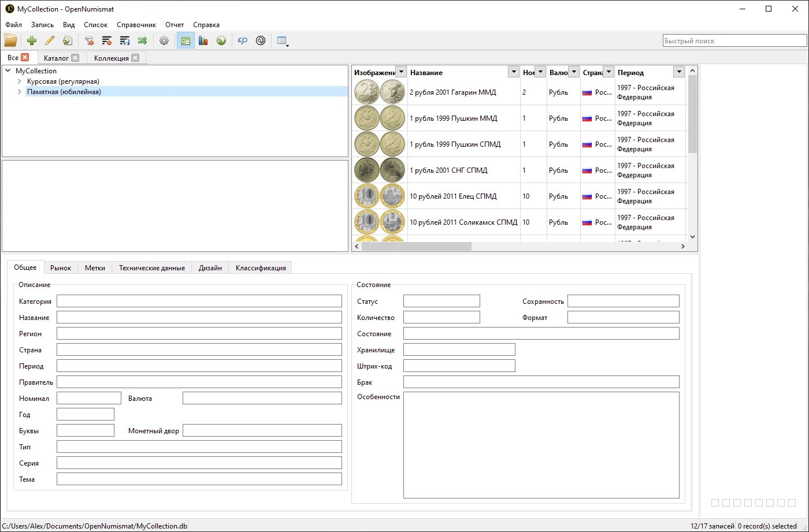Open settings gear icon
The image size is (809, 532).
pos(164,40)
